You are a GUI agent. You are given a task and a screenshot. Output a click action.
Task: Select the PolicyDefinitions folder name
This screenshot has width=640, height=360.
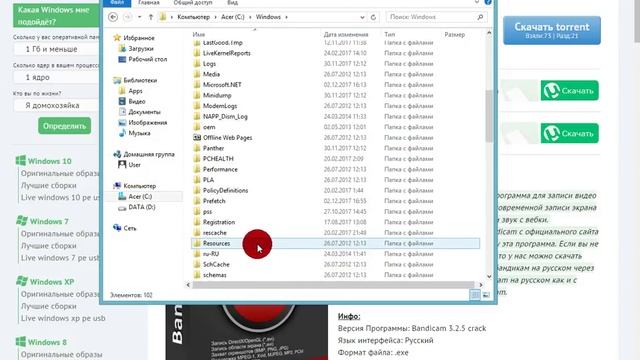pyautogui.click(x=225, y=191)
